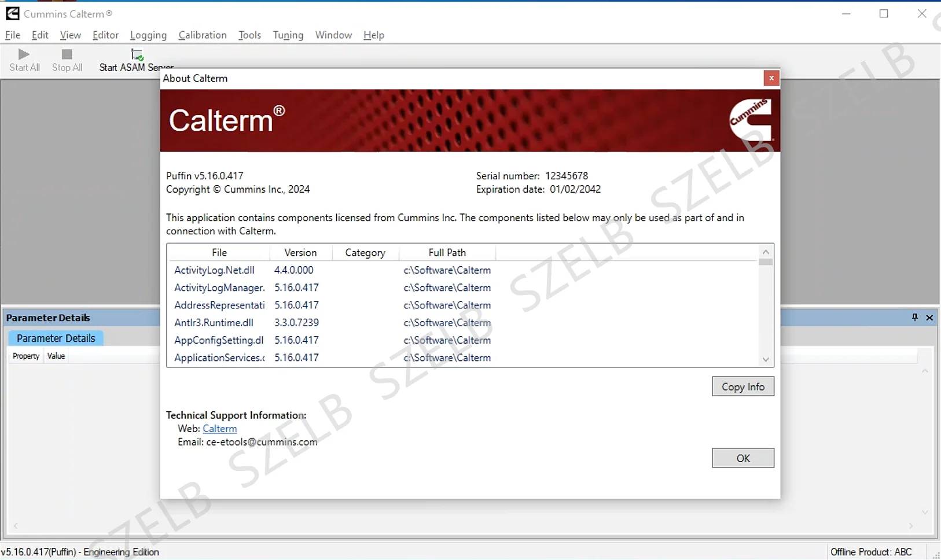Click the Version column header
Viewport: 941px width, 560px height.
click(x=300, y=252)
